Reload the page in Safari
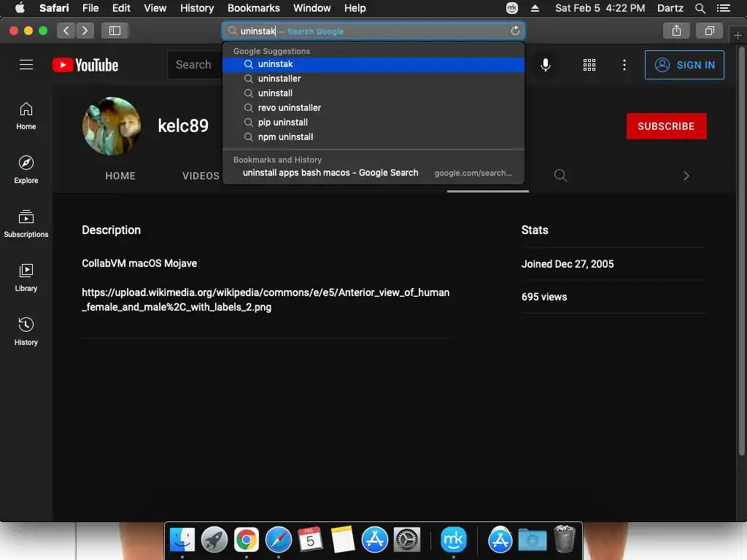Viewport: 747px width, 560px height. coord(515,31)
